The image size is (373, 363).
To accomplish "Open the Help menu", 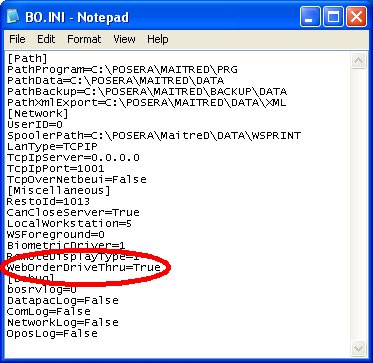I will [158, 39].
